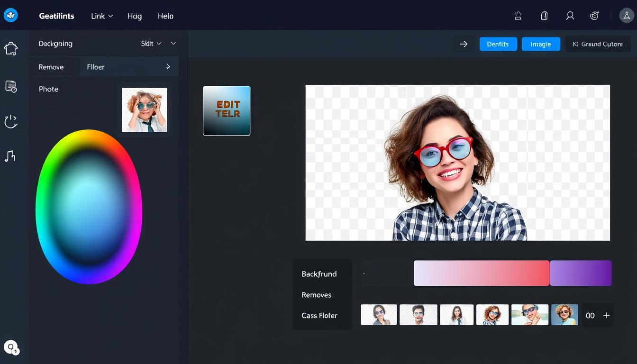Click the Denfits button
This screenshot has width=637, height=364.
(x=498, y=44)
